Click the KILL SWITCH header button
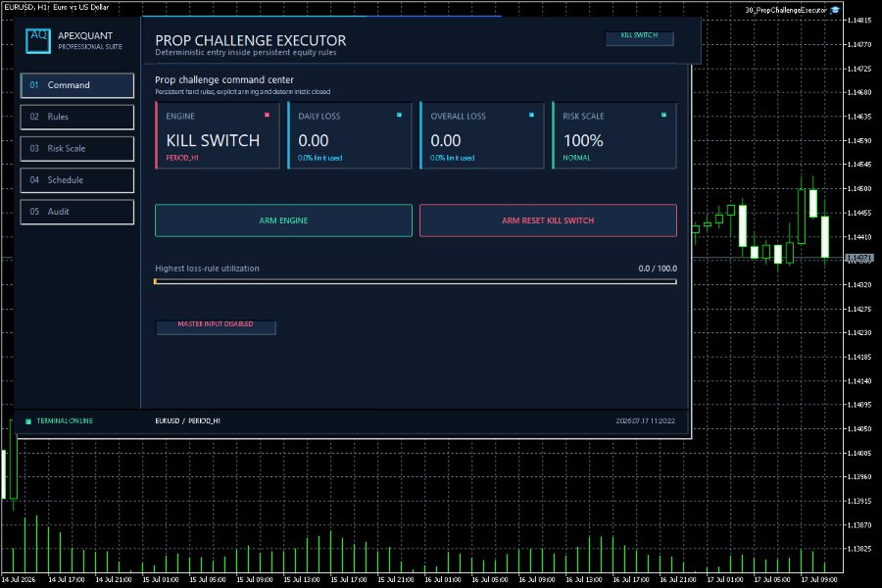882x588 pixels. [x=640, y=37]
